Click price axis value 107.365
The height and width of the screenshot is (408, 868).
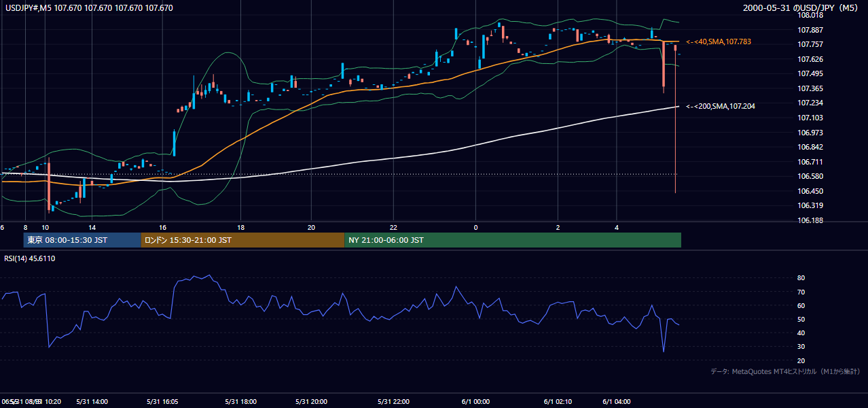pyautogui.click(x=810, y=88)
